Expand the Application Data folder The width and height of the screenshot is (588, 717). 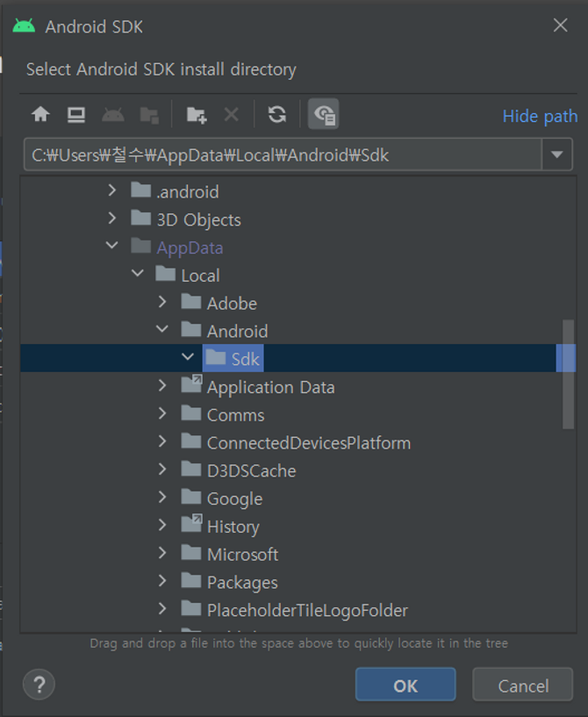click(x=162, y=385)
